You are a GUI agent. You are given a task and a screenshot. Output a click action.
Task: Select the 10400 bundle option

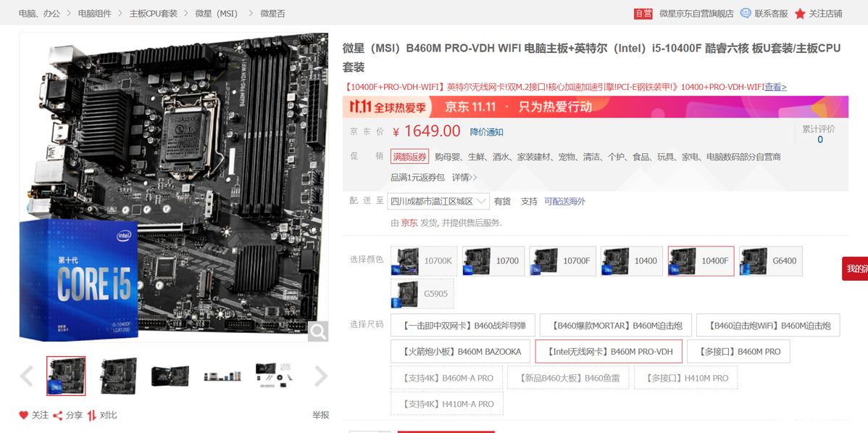pos(632,261)
